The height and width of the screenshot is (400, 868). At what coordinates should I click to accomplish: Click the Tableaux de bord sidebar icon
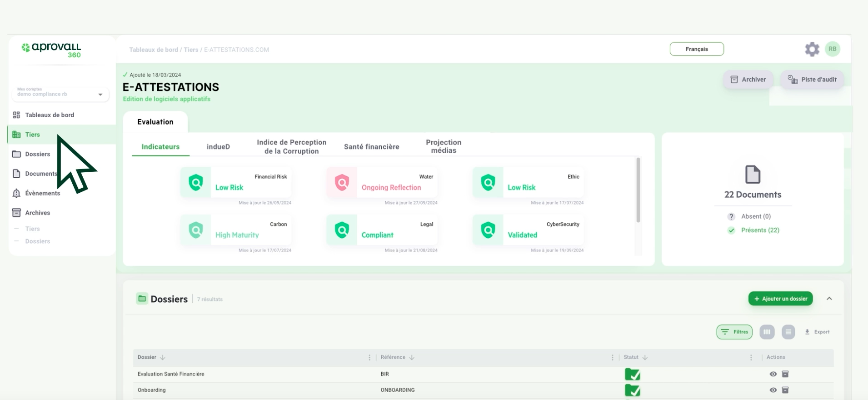click(x=16, y=115)
